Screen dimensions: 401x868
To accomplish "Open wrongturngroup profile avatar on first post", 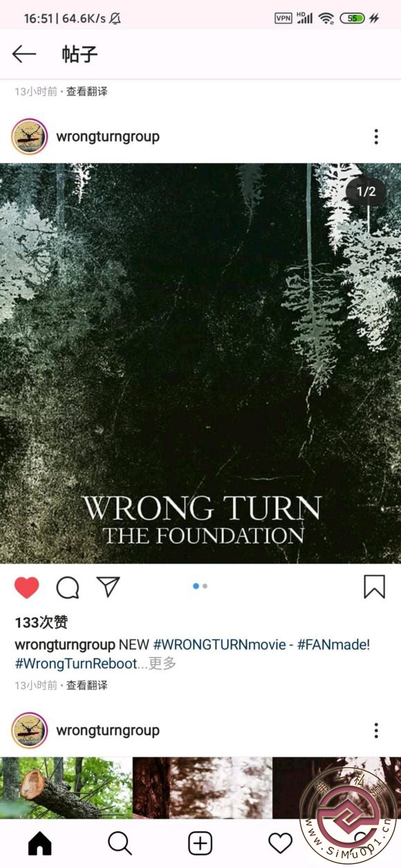I will coord(29,137).
